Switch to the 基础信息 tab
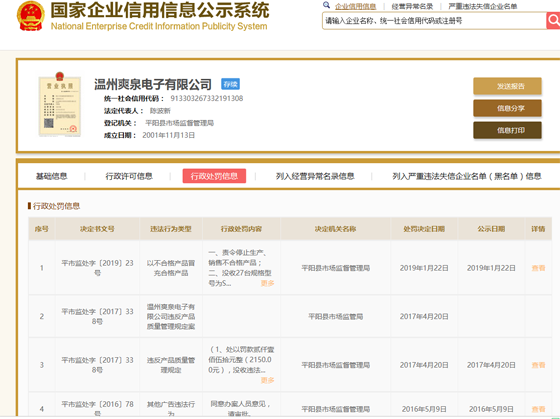This screenshot has width=560, height=419. tap(51, 176)
